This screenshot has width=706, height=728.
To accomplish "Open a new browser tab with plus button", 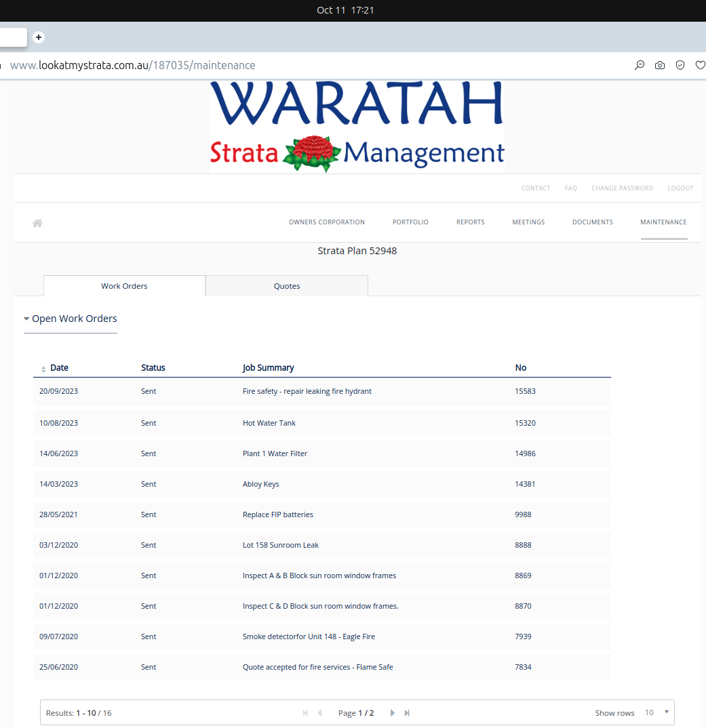I will pos(39,37).
